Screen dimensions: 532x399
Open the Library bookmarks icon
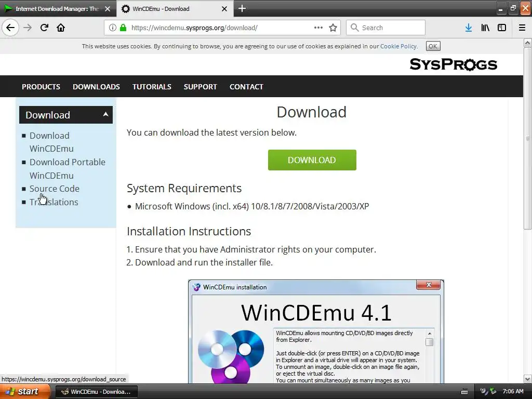(485, 28)
